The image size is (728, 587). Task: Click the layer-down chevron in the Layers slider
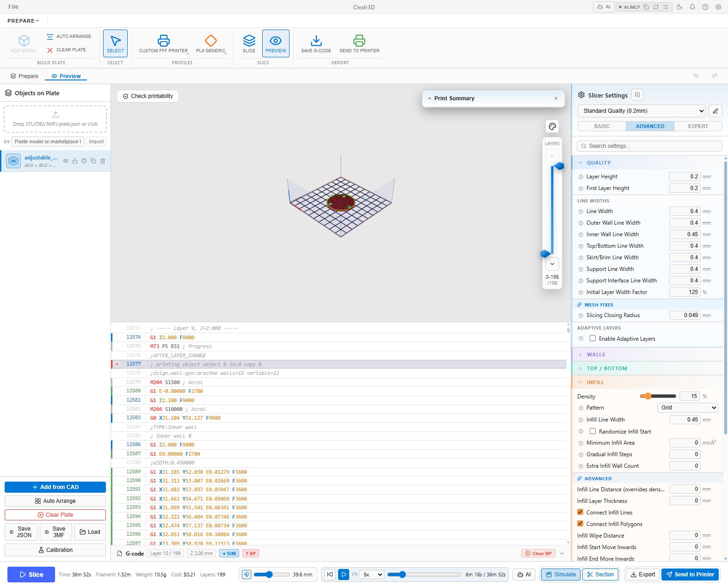click(x=552, y=264)
